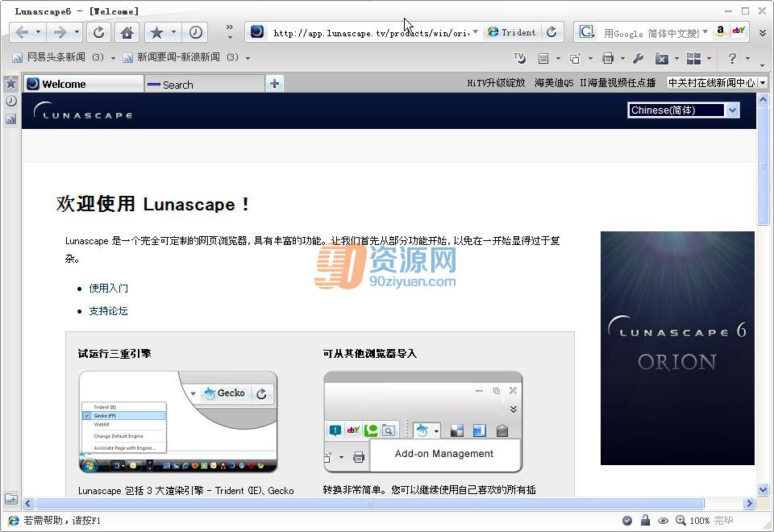Image resolution: width=774 pixels, height=532 pixels.
Task: Click the close-tab window icon with X
Action: click(x=661, y=59)
